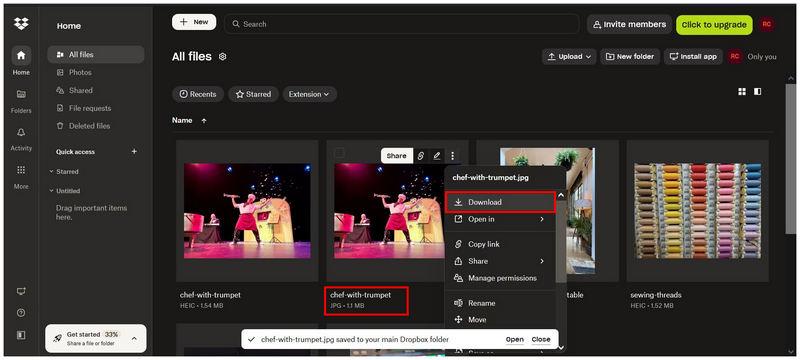Screen dimensions: 800x360
Task: Expand the Get started checklist chevron
Action: point(134,339)
